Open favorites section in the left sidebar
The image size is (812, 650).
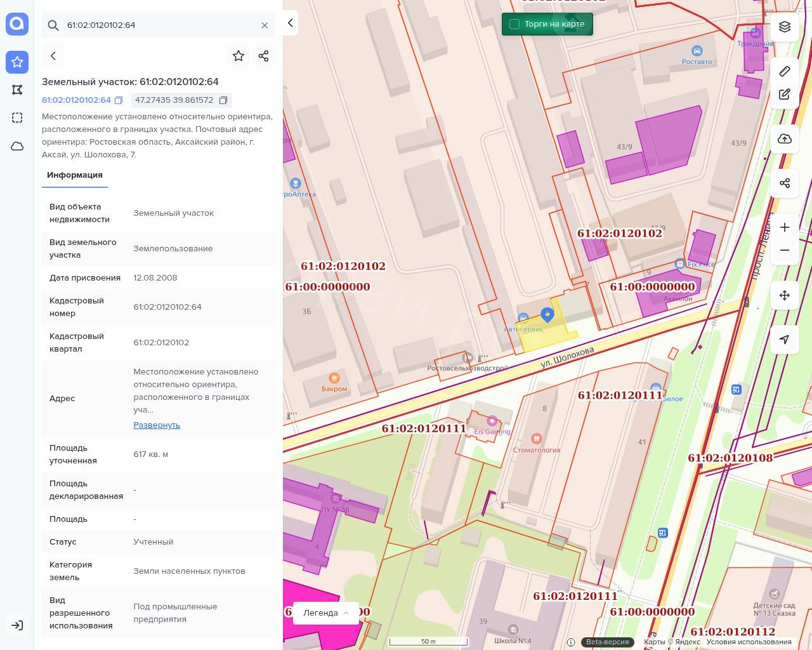click(x=17, y=62)
